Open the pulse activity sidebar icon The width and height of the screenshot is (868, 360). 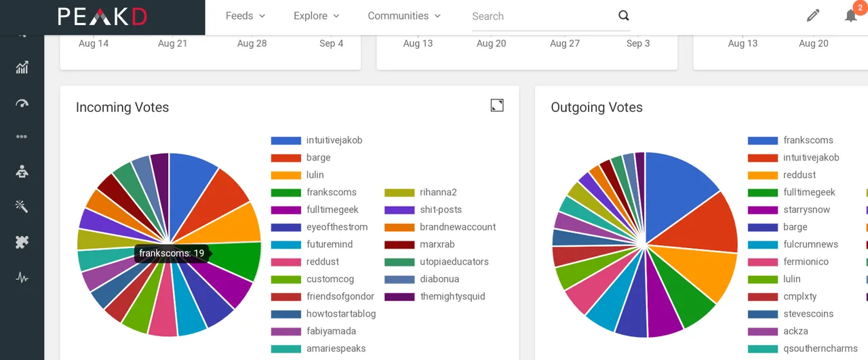[x=22, y=277]
